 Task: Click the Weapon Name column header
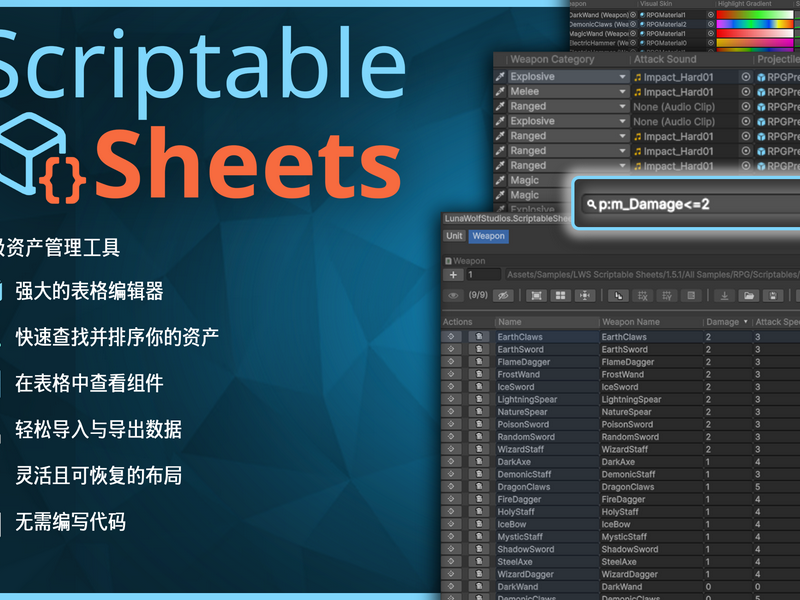(x=651, y=322)
